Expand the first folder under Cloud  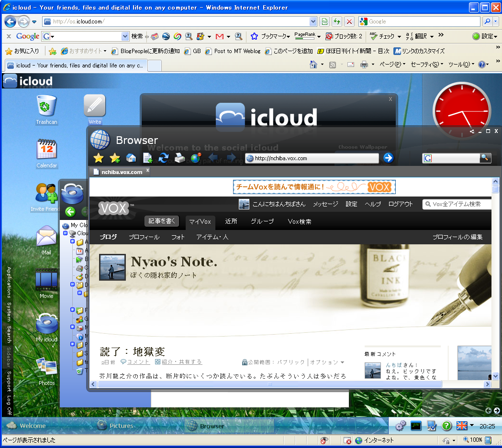(x=73, y=241)
